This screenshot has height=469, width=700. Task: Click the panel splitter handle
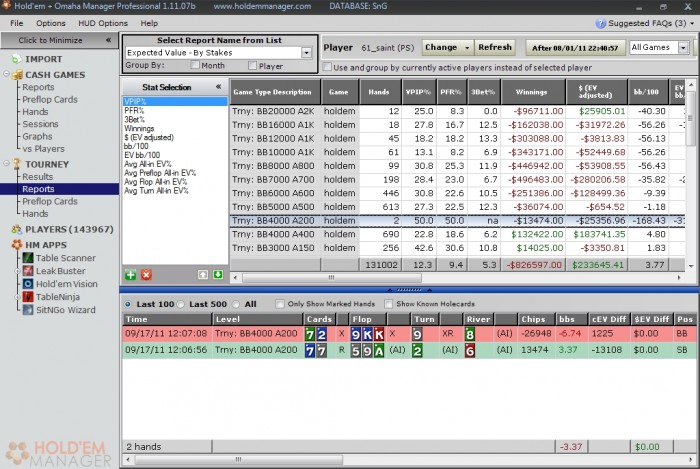tap(409, 290)
